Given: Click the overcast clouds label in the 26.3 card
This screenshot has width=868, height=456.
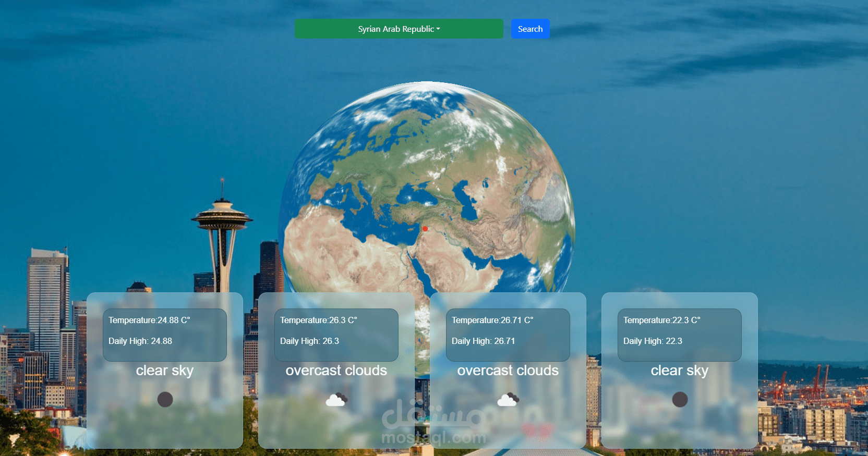Looking at the screenshot, I should [x=336, y=371].
